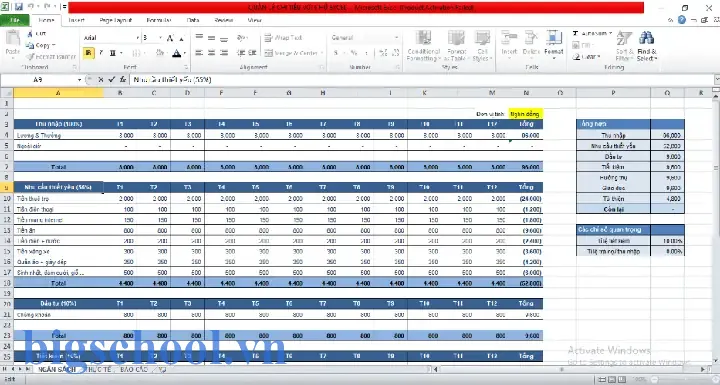The image size is (720, 385).
Task: Toggle Underline formatting
Action: click(x=112, y=53)
